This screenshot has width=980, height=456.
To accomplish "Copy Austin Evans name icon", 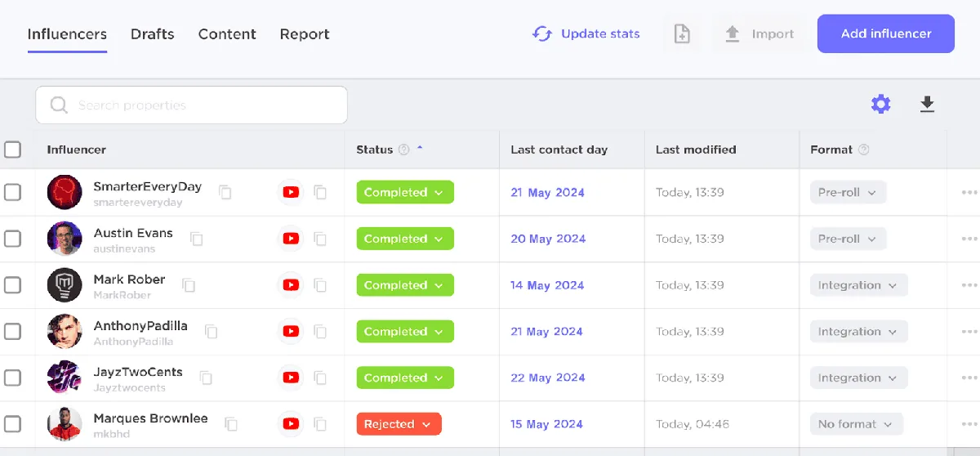I will 197,239.
